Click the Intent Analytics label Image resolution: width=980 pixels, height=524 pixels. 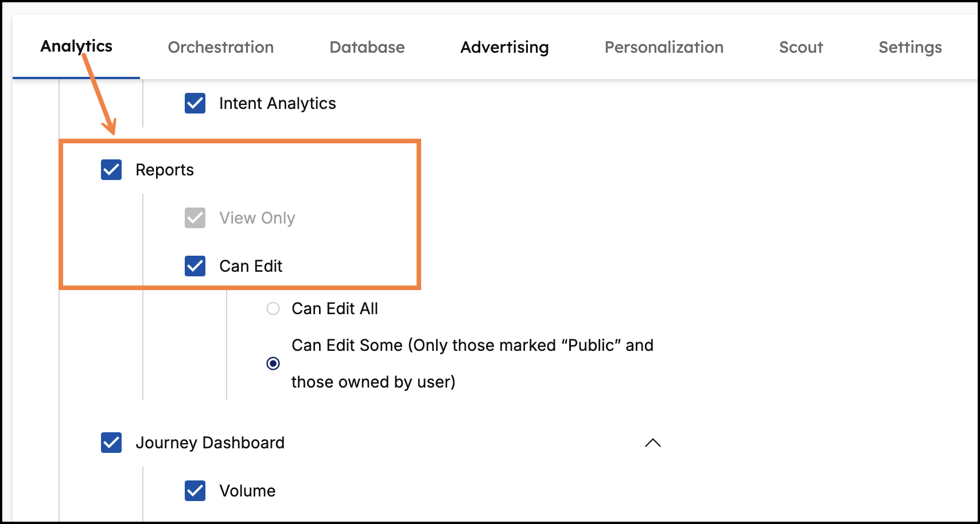278,103
